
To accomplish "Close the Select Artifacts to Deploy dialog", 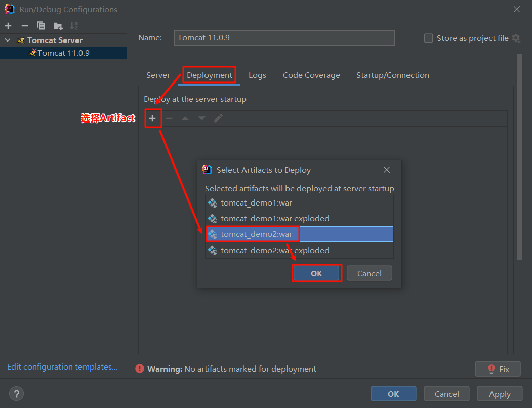I will click(x=386, y=170).
